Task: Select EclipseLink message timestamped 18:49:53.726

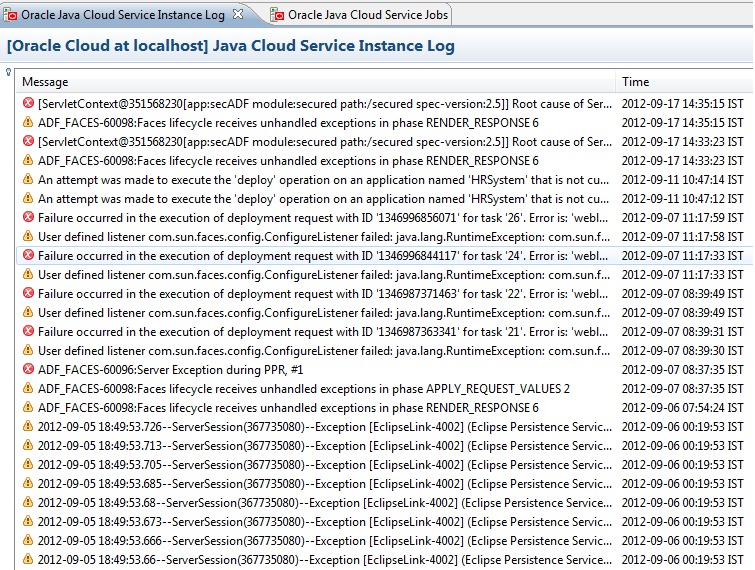Action: pyautogui.click(x=325, y=427)
